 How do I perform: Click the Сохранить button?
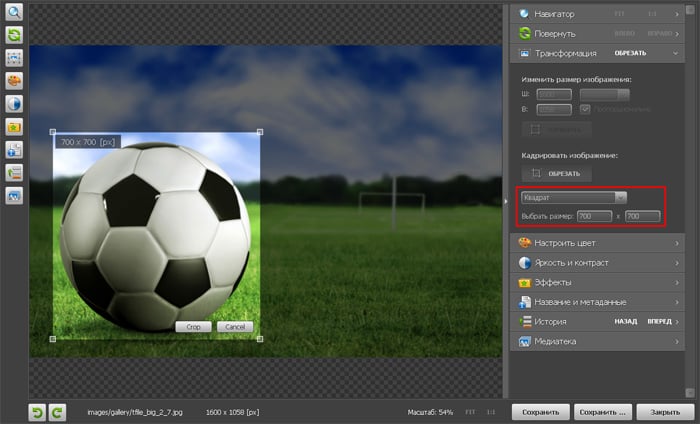tap(541, 411)
